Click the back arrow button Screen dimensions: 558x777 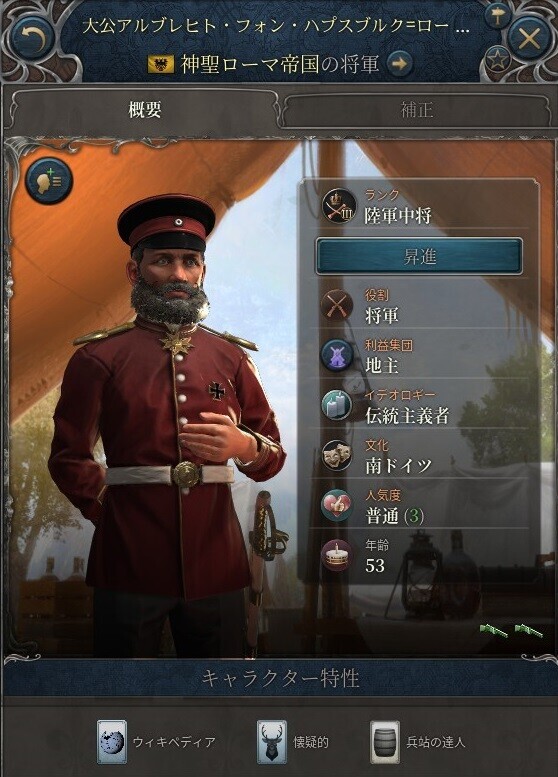point(33,38)
